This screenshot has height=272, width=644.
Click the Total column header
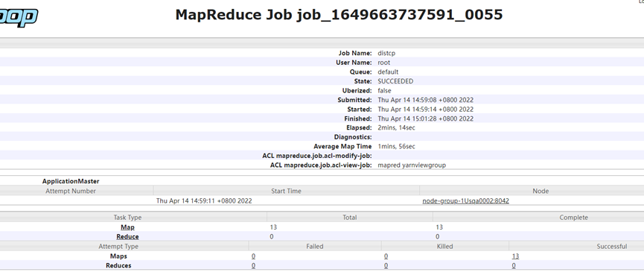349,218
